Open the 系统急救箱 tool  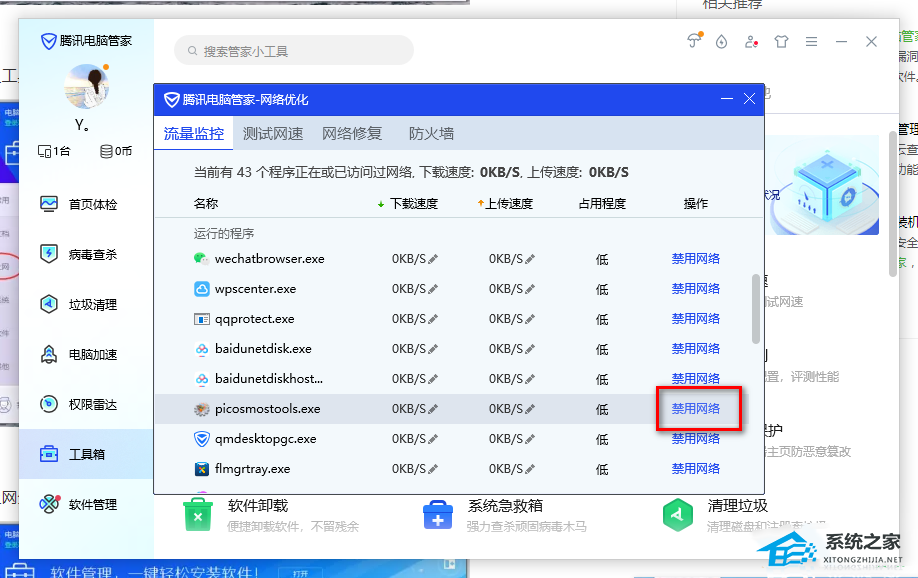[504, 515]
